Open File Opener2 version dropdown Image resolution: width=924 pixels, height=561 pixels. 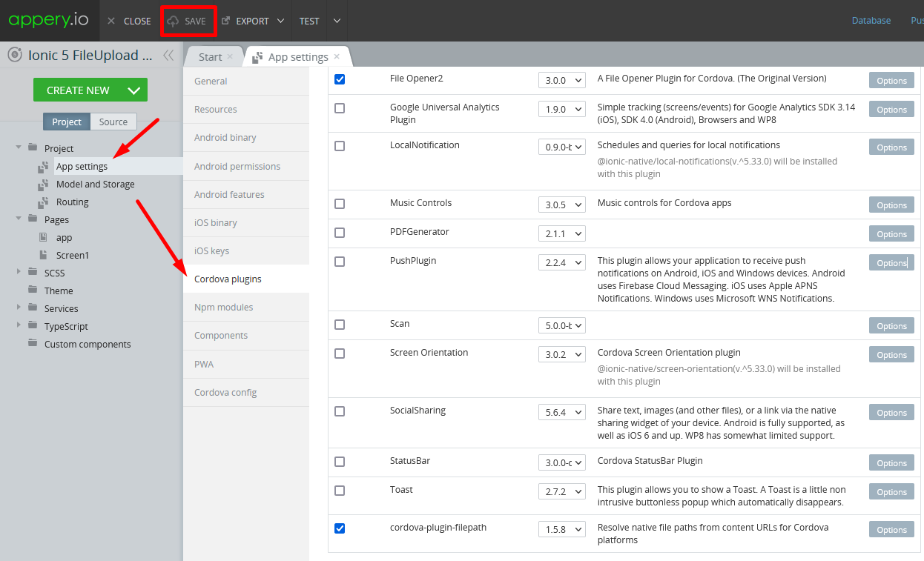point(561,80)
